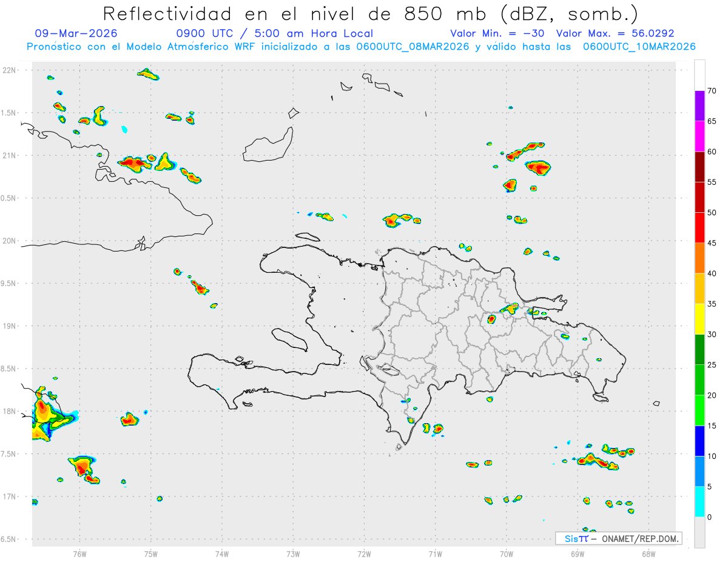The width and height of the screenshot is (728, 562).
Task: Click the '19N' latitude label
Action: 10,326
